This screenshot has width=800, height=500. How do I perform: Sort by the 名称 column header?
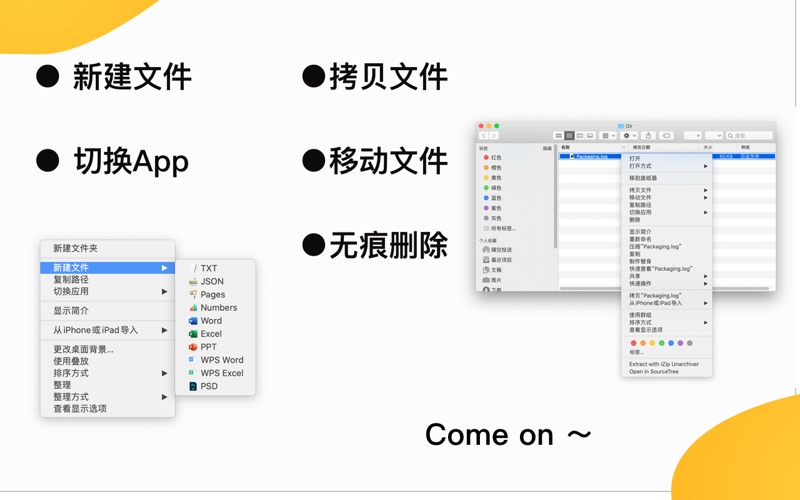click(592, 147)
